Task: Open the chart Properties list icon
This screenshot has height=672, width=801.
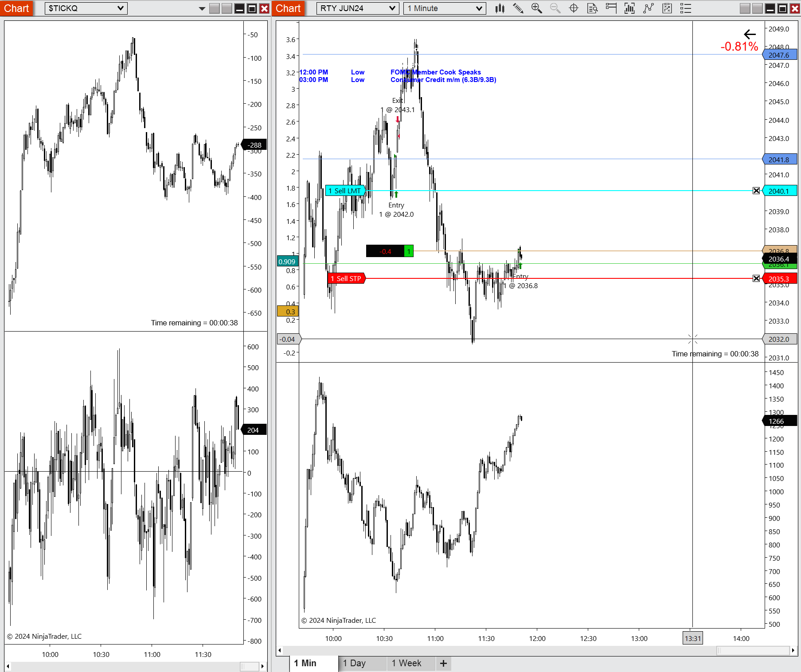Action: point(686,8)
